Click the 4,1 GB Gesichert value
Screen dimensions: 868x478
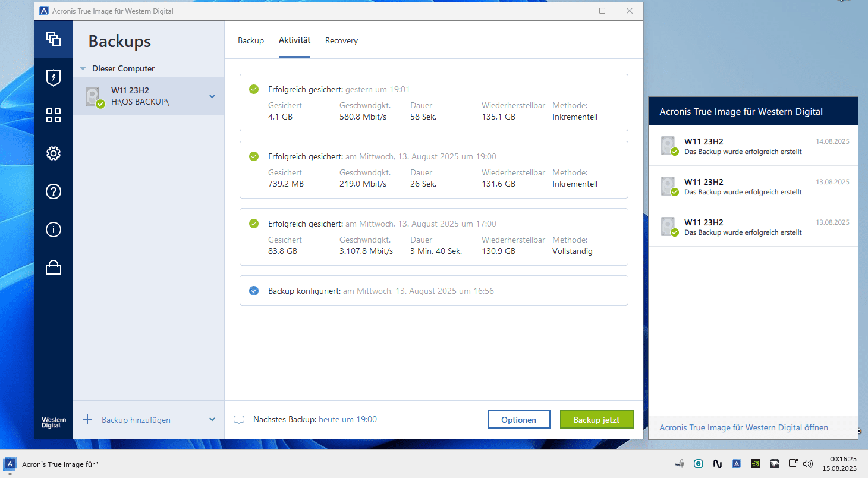point(280,117)
